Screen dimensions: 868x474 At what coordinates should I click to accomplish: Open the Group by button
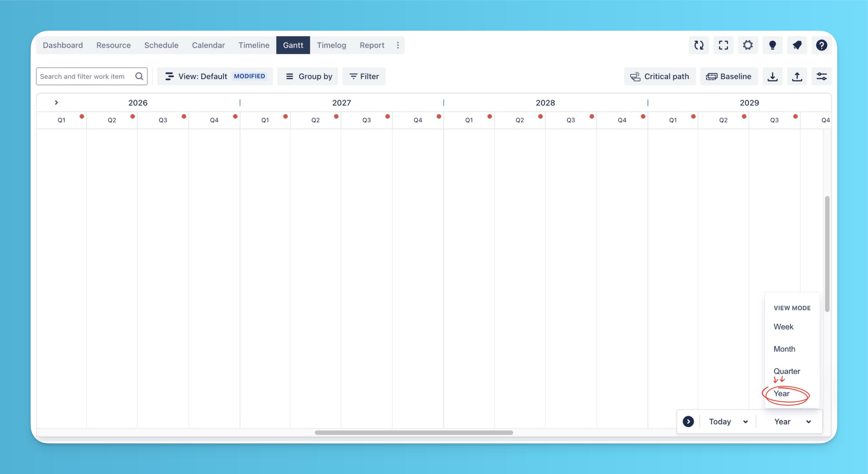coord(308,77)
